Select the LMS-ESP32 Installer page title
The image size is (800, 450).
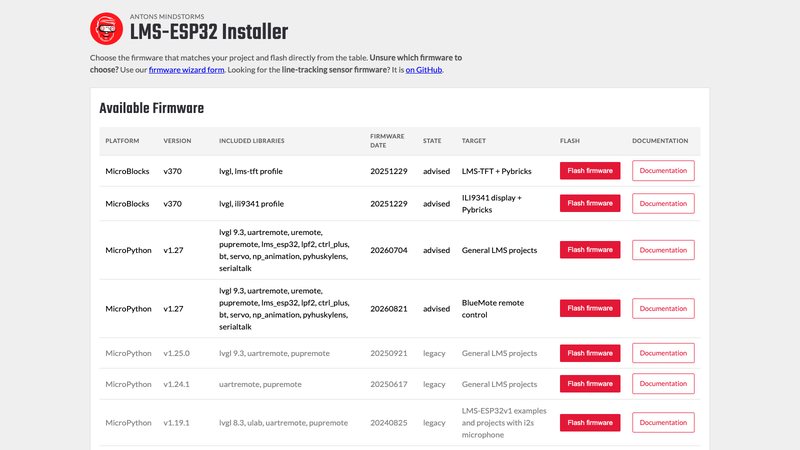click(x=209, y=32)
